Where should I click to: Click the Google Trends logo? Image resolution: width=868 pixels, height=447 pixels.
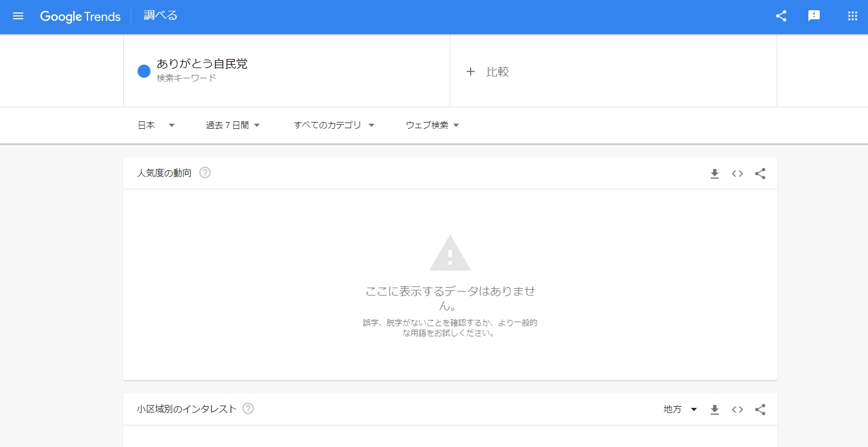tap(80, 16)
